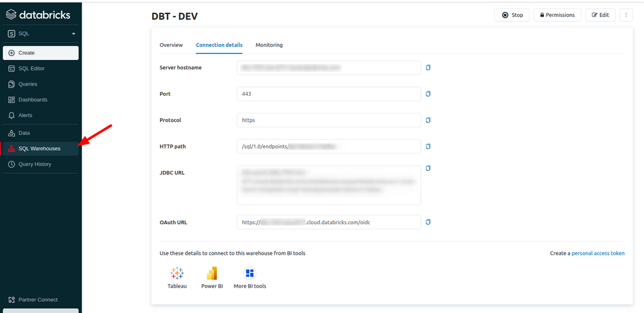Screen dimensions: 644x313
Task: Select SQL Warehouses in sidebar
Action: [41, 149]
